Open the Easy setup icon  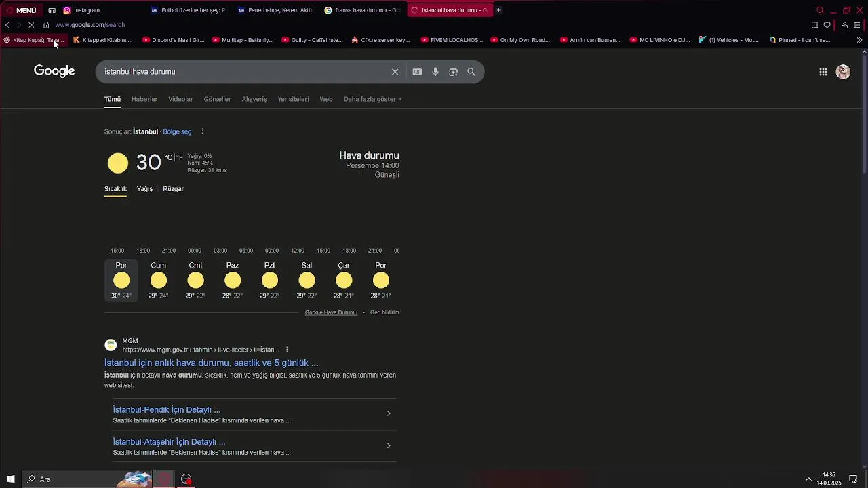(x=857, y=25)
